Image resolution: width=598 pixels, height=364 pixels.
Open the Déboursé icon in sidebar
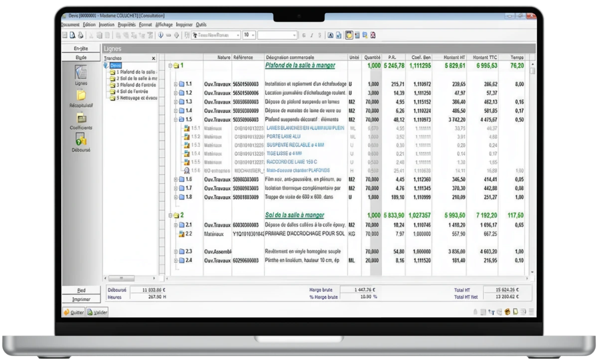81,140
